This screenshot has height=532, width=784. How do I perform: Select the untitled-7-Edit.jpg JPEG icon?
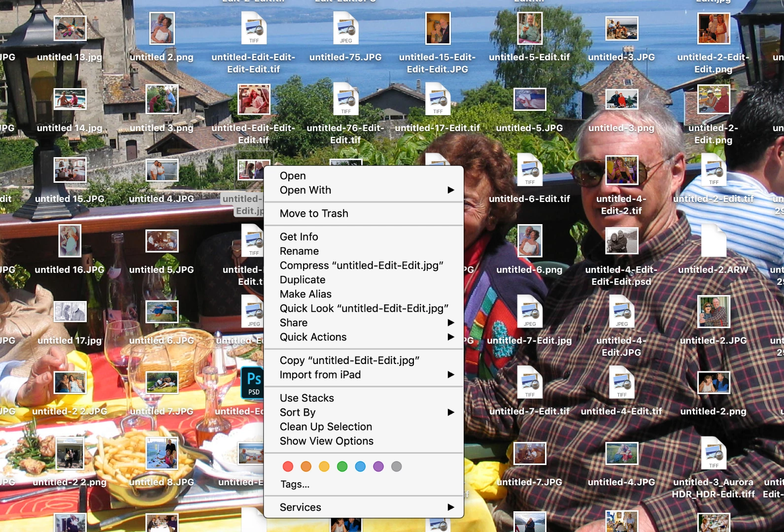(x=530, y=312)
